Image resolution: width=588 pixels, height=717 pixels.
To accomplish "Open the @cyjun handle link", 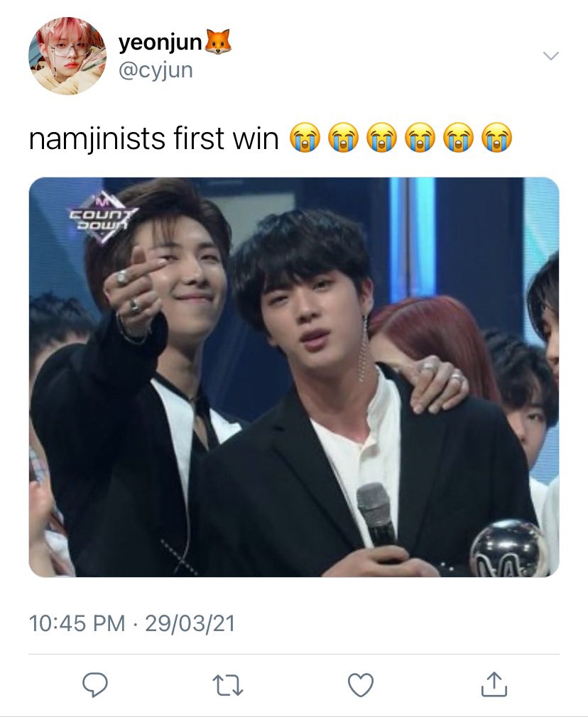I will click(156, 70).
